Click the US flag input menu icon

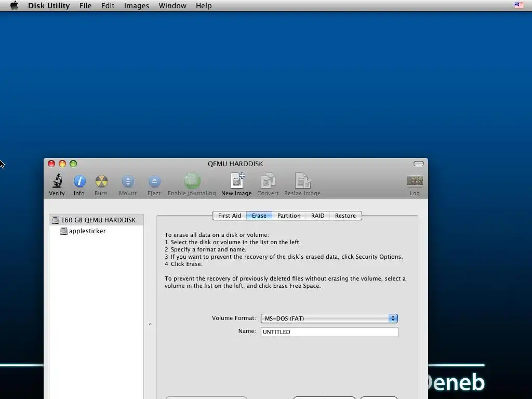click(519, 5)
